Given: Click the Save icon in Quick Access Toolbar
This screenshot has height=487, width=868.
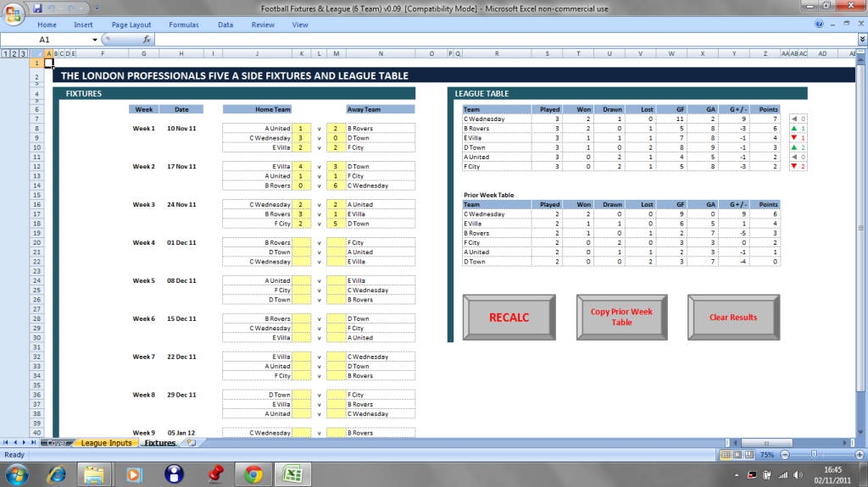Looking at the screenshot, I should (x=38, y=8).
